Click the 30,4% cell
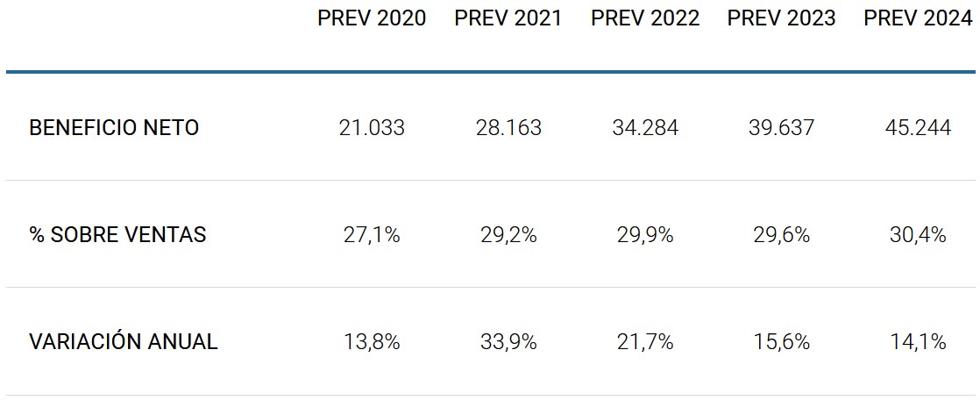 click(919, 235)
